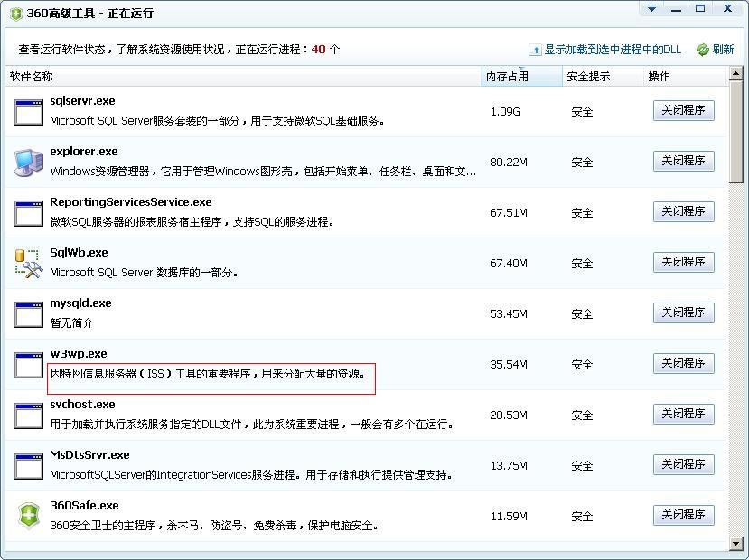The image size is (749, 560).
Task: Sort by 软件名称 column header
Action: [243, 77]
